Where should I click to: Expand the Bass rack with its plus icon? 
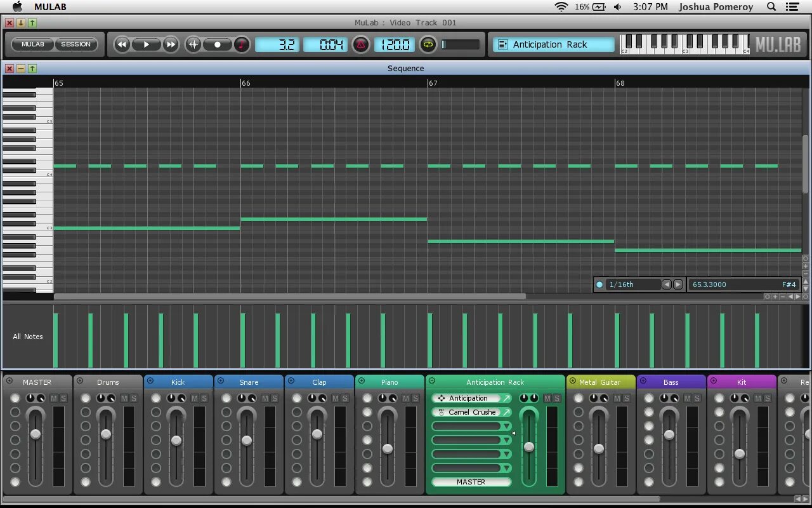click(x=643, y=381)
